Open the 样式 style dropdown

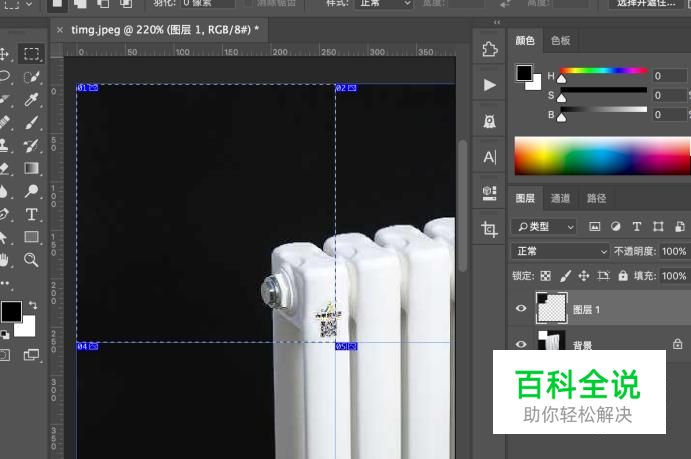coord(385,4)
